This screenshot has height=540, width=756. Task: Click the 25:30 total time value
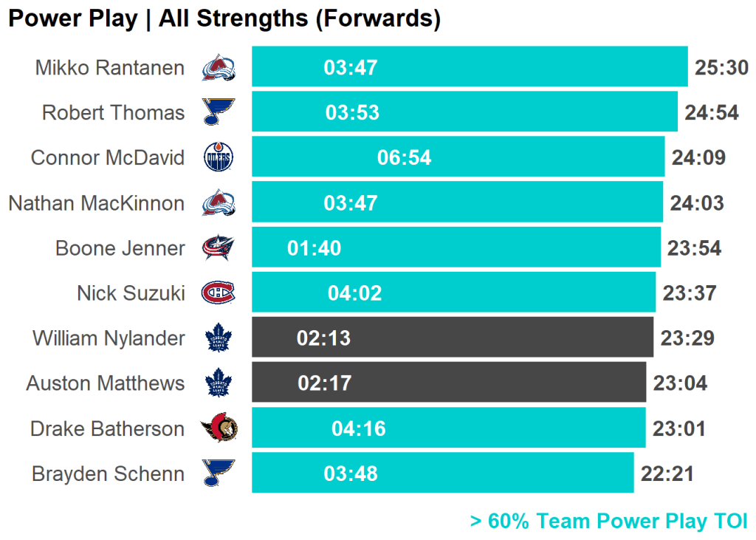tap(721, 68)
